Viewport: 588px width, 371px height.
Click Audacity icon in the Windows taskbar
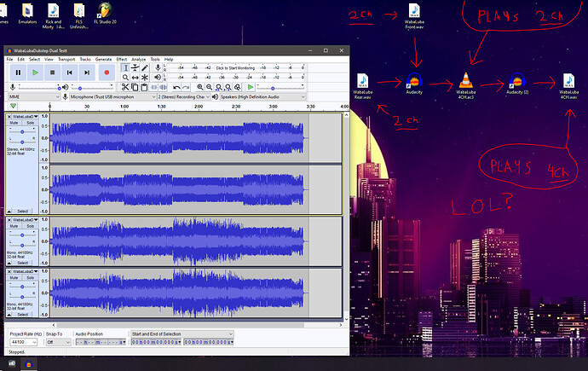(x=29, y=364)
